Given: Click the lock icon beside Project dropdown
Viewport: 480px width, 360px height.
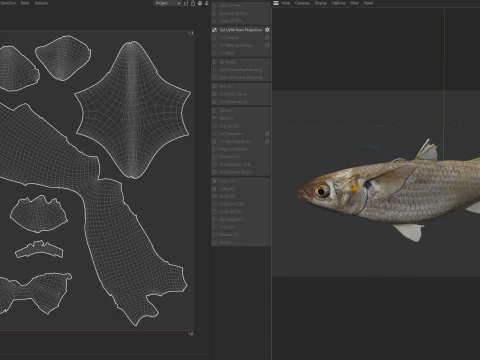Looking at the screenshot, I should point(193,3).
